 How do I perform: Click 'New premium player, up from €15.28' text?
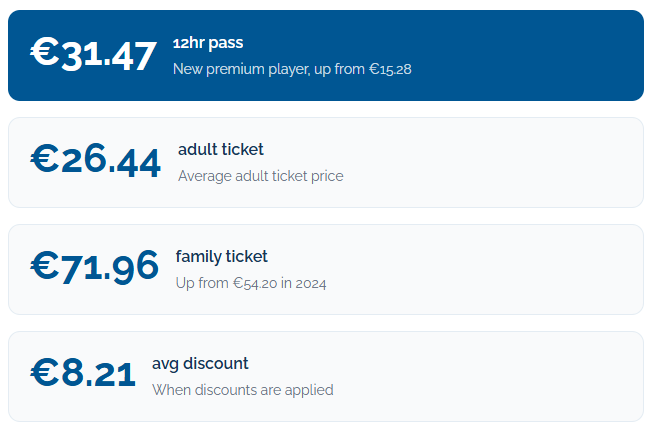[x=292, y=69]
